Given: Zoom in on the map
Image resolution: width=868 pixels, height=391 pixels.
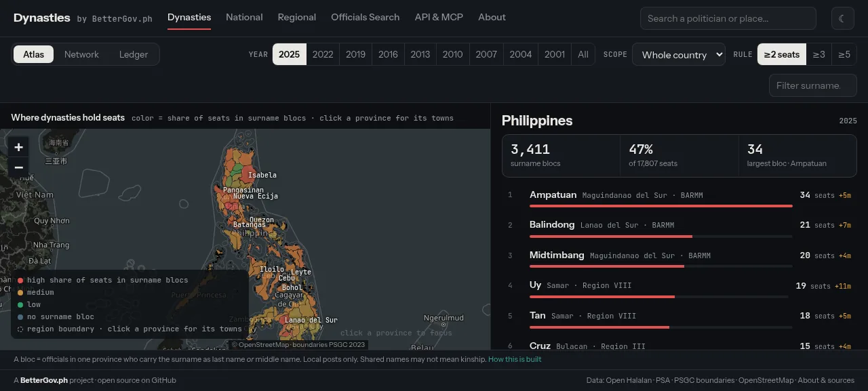Looking at the screenshot, I should click(x=18, y=147).
